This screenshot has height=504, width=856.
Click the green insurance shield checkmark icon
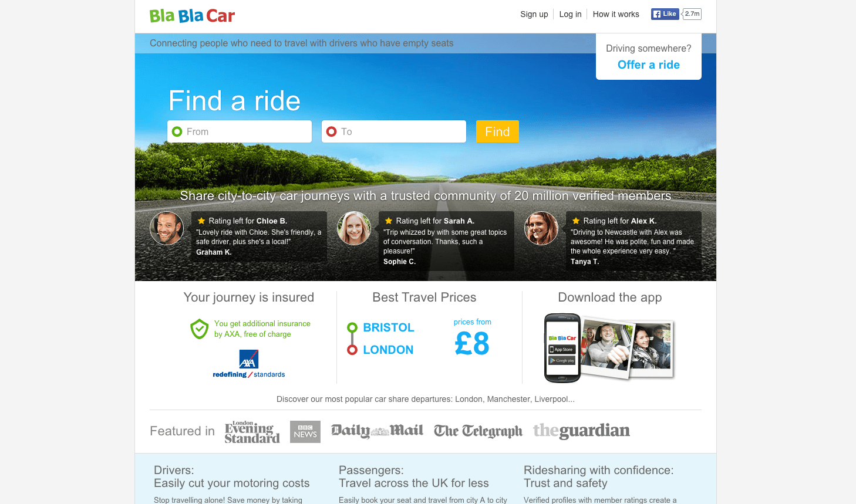click(200, 329)
